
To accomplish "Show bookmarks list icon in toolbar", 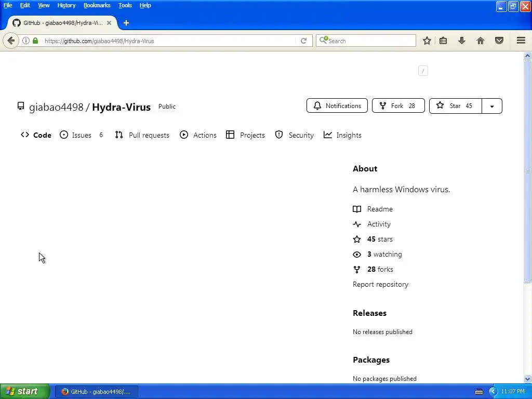I will point(443,41).
